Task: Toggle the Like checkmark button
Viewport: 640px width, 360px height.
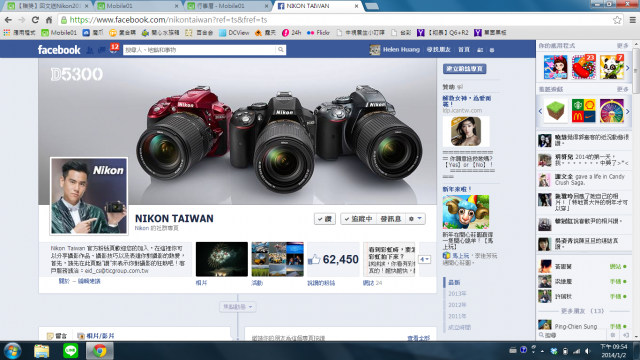Action: [x=325, y=219]
